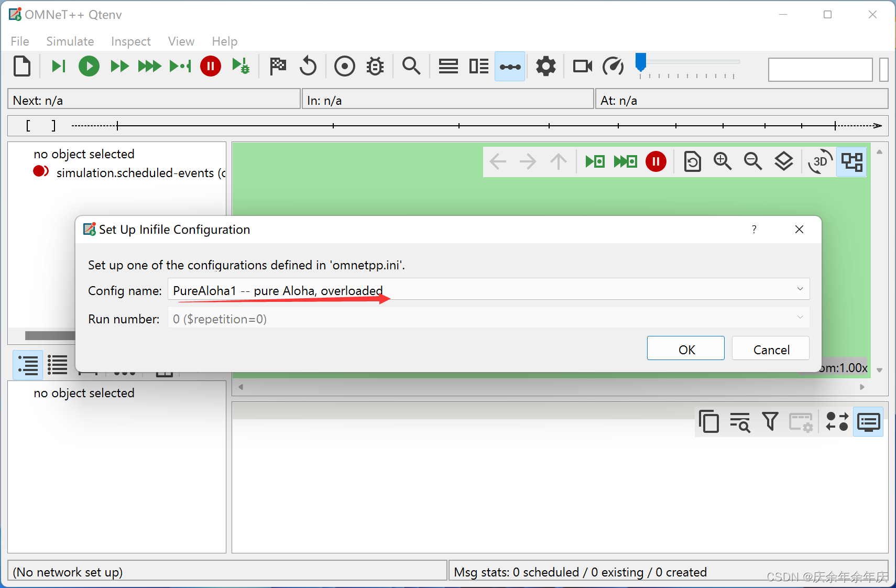Click the canvas scroll-down arrow
The image size is (896, 588).
click(880, 370)
